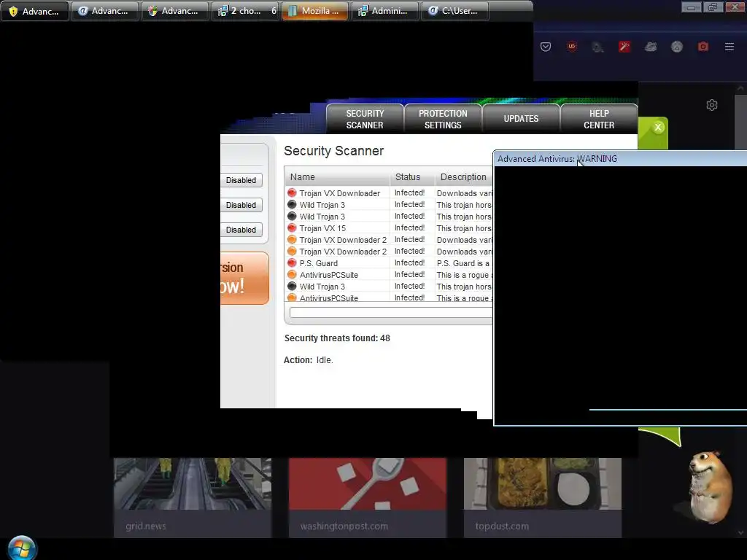Open the Firefox hamburger menu

(x=729, y=47)
